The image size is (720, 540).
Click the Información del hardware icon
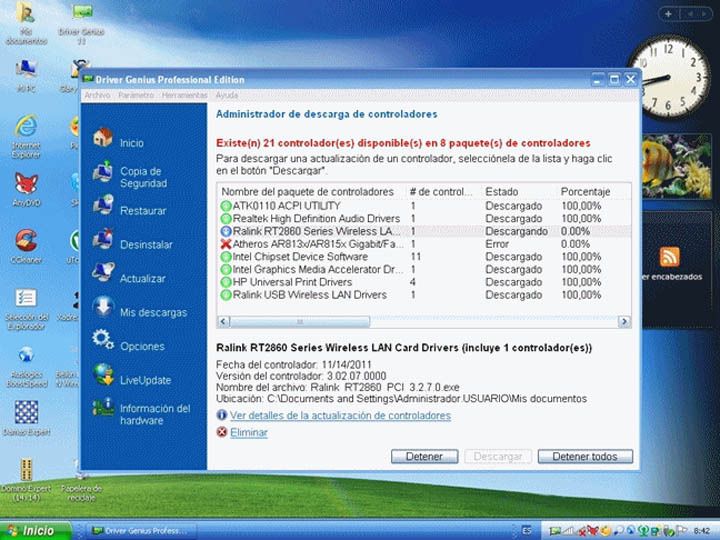pos(103,408)
